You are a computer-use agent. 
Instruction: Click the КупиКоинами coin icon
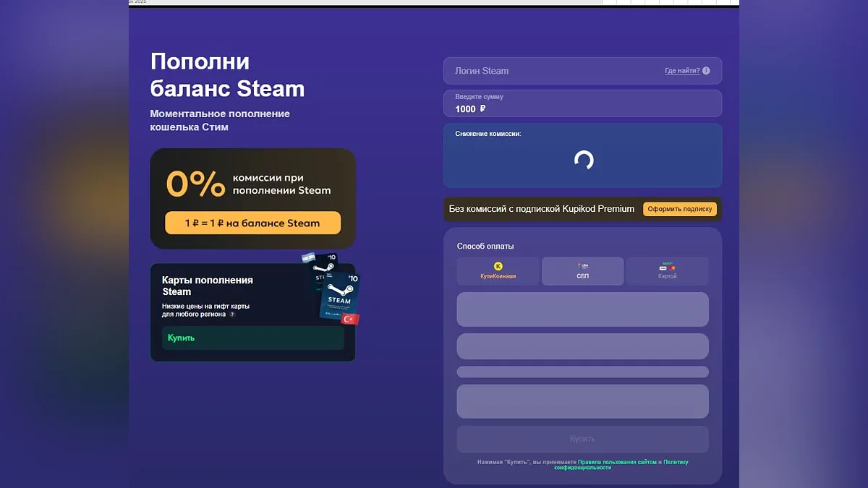(498, 267)
